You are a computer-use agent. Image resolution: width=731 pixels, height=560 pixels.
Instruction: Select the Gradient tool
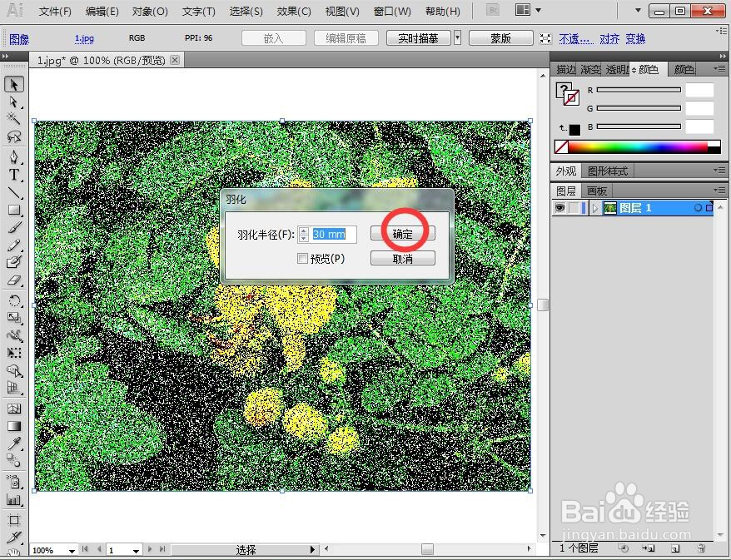point(14,426)
